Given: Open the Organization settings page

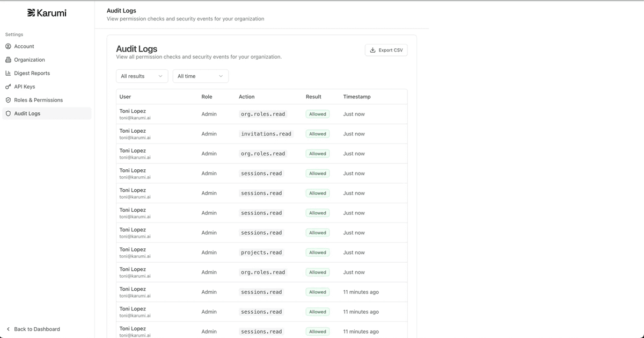Looking at the screenshot, I should 47,60.
